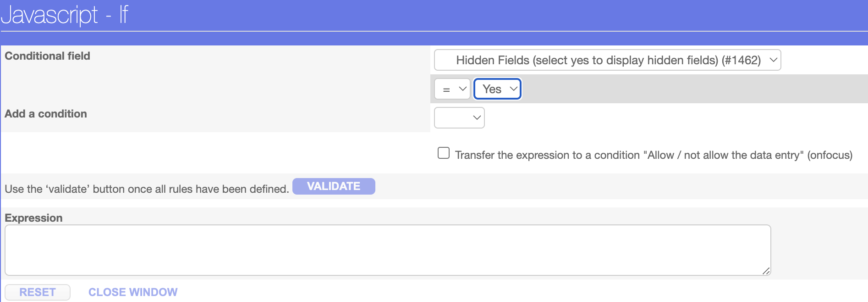Click inside the Expression text area

tap(387, 250)
